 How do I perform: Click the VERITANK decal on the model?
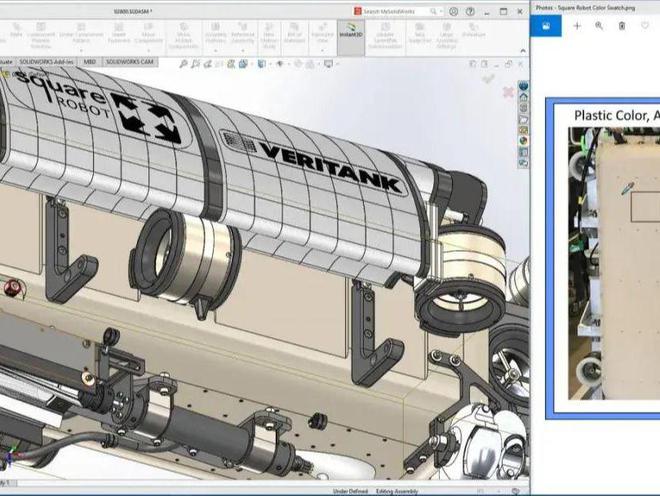point(330,165)
